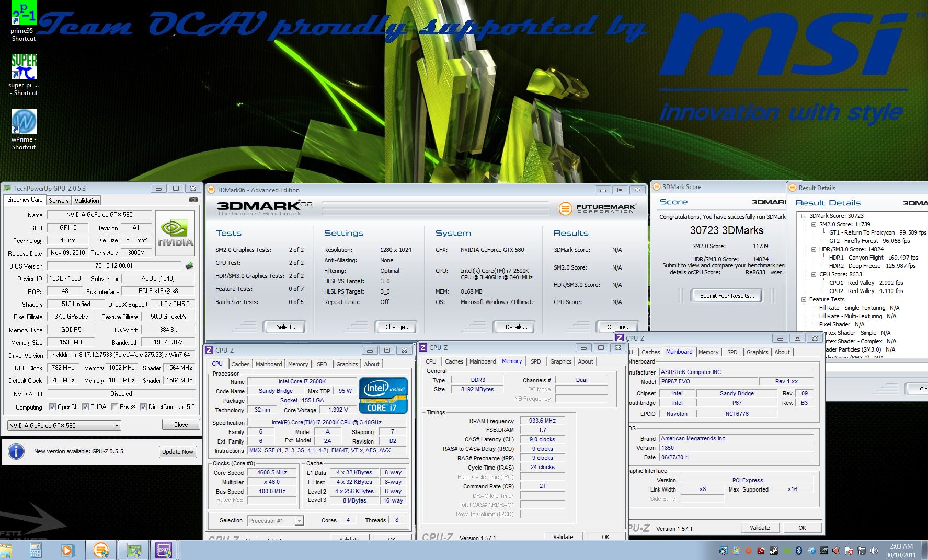
Task: Click the white speaker volume tray icon
Action: click(x=874, y=551)
